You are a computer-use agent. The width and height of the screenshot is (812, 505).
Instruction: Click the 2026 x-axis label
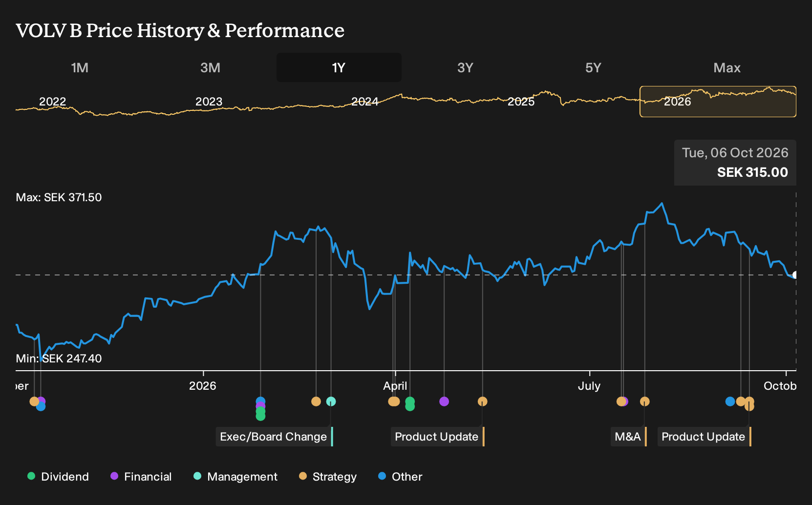click(202, 386)
